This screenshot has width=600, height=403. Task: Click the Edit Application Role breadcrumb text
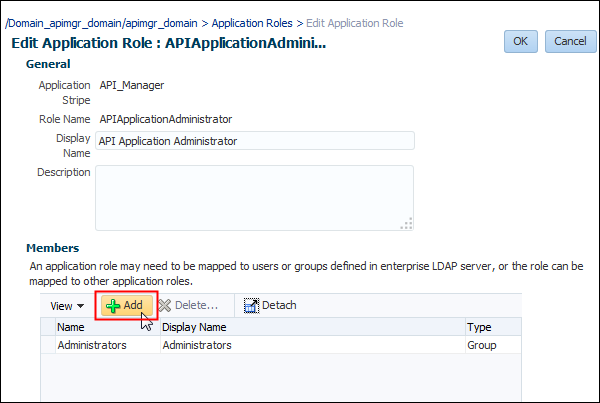pyautogui.click(x=355, y=23)
